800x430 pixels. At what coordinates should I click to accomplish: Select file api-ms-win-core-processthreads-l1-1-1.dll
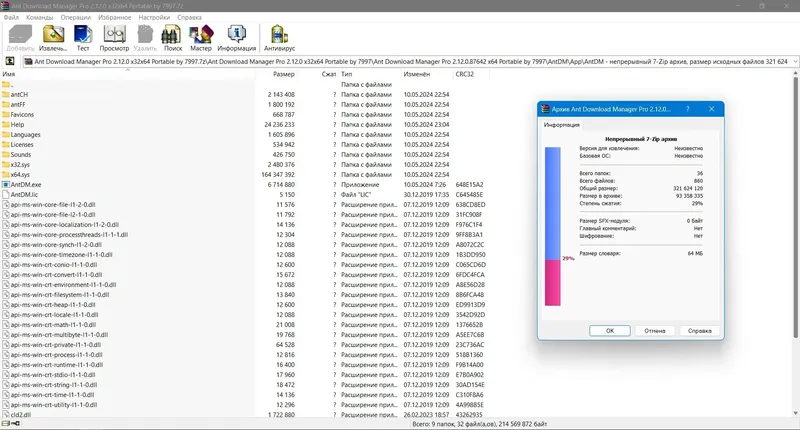[x=69, y=235]
